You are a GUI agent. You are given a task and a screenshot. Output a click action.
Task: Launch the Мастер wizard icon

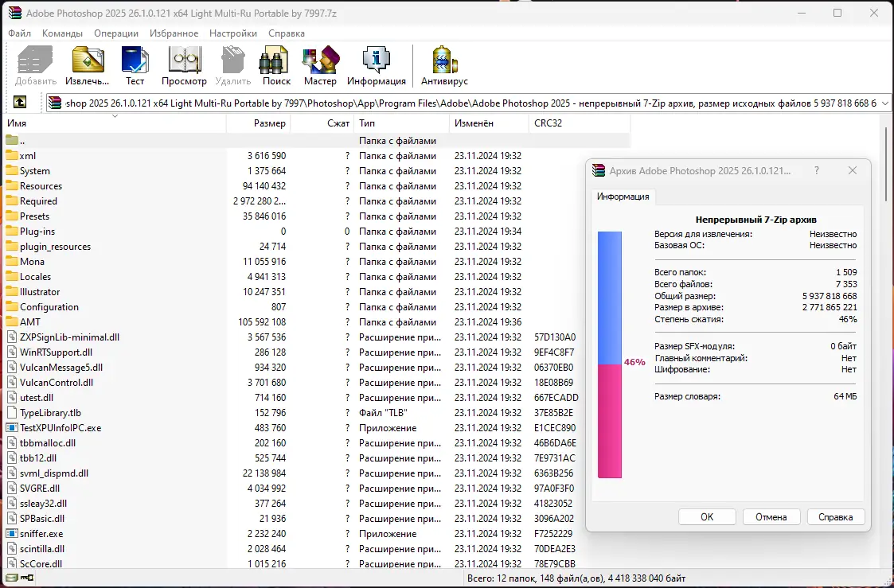(x=321, y=60)
